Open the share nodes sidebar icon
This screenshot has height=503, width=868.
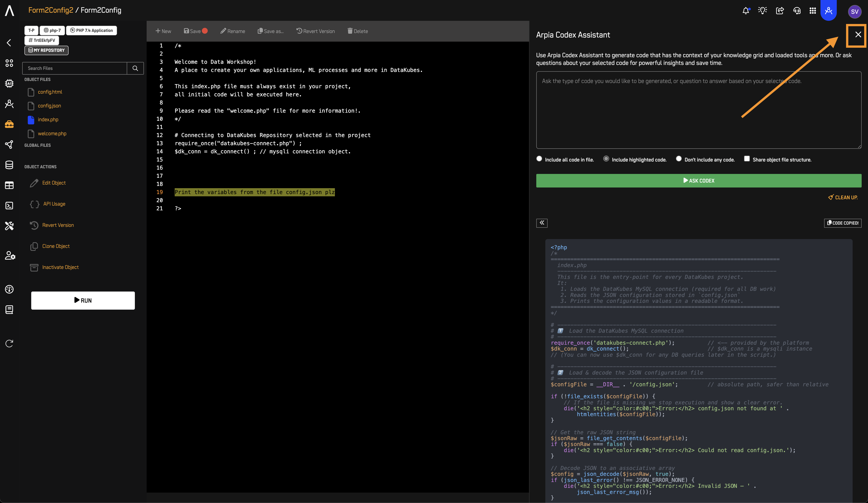pyautogui.click(x=9, y=145)
